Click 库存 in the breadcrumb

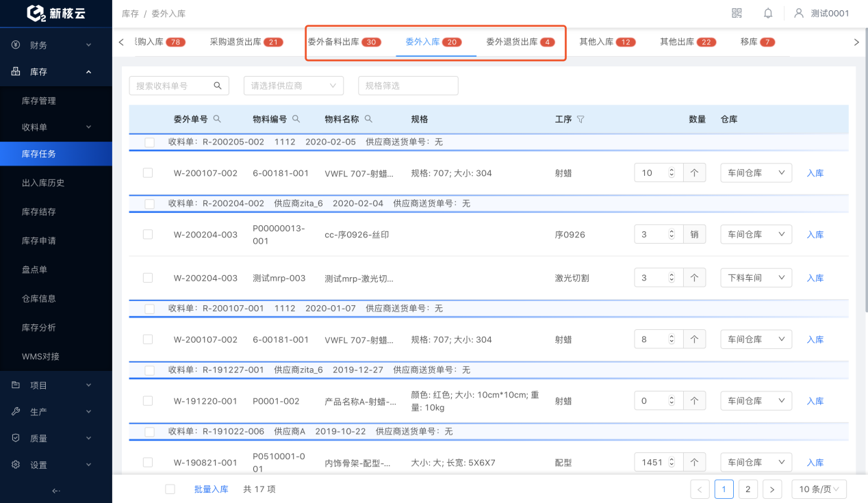coord(130,14)
